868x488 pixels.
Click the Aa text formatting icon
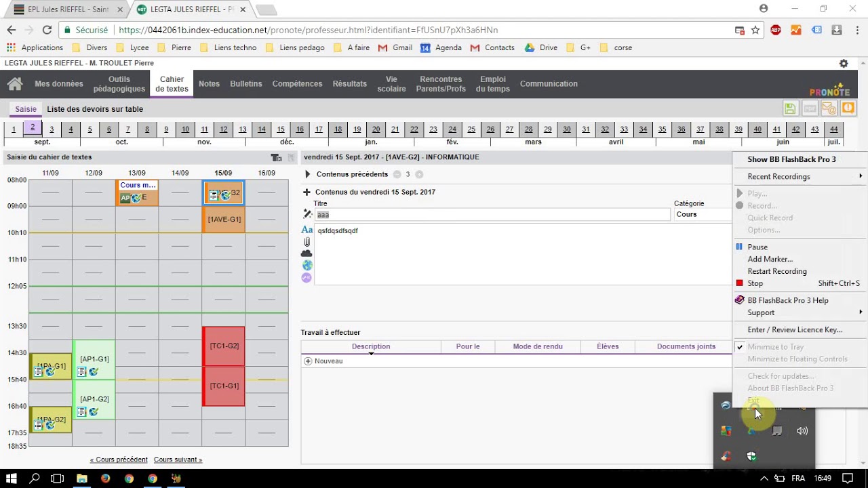(307, 230)
